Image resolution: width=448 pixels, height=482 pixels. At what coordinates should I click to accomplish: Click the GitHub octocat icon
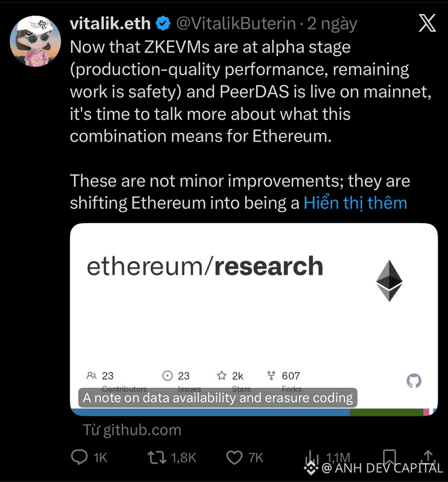point(414,381)
